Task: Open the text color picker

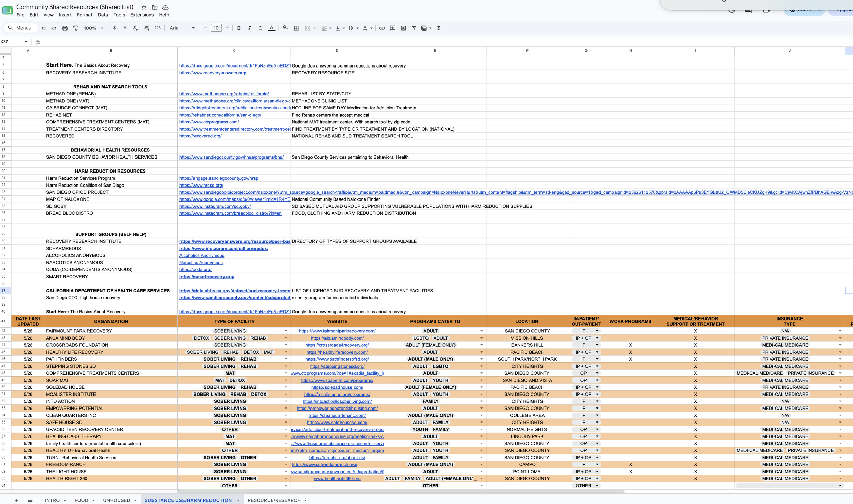Action: pos(272,28)
